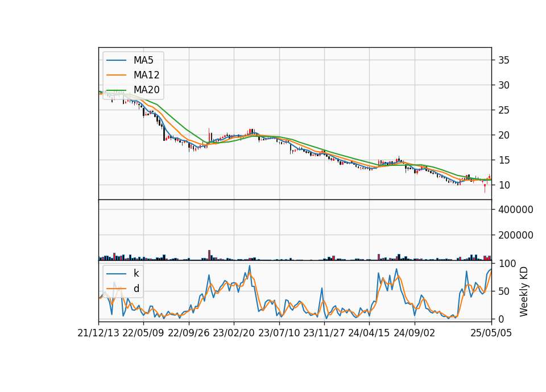Click the MA20 legend label
The height and width of the screenshot is (392, 546).
(146, 90)
